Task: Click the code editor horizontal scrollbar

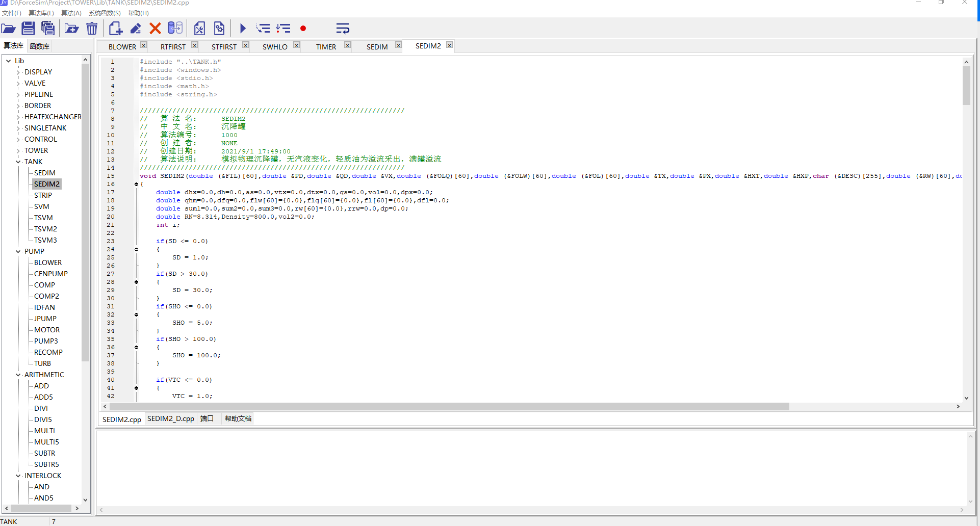Action: tap(449, 407)
